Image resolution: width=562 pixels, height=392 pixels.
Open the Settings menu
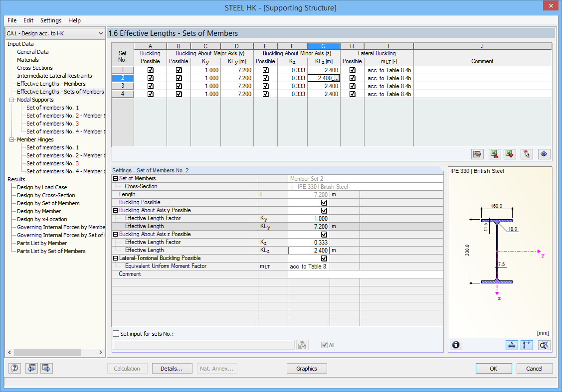51,20
